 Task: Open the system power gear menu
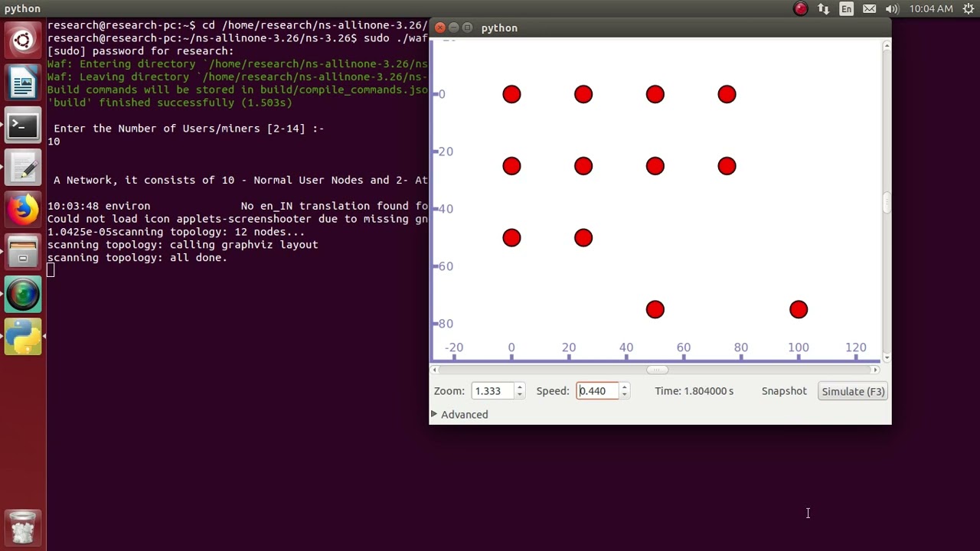coord(968,9)
